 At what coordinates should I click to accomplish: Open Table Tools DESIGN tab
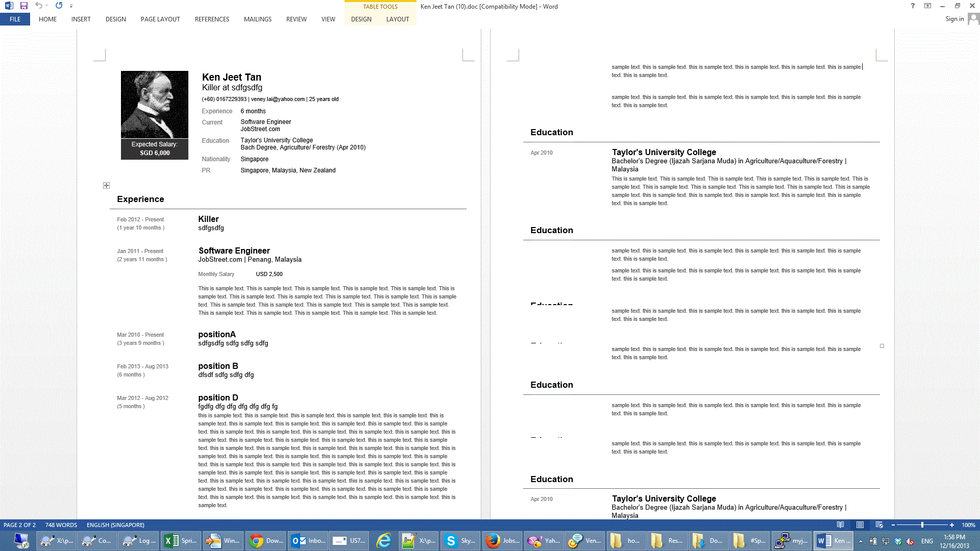coord(361,19)
